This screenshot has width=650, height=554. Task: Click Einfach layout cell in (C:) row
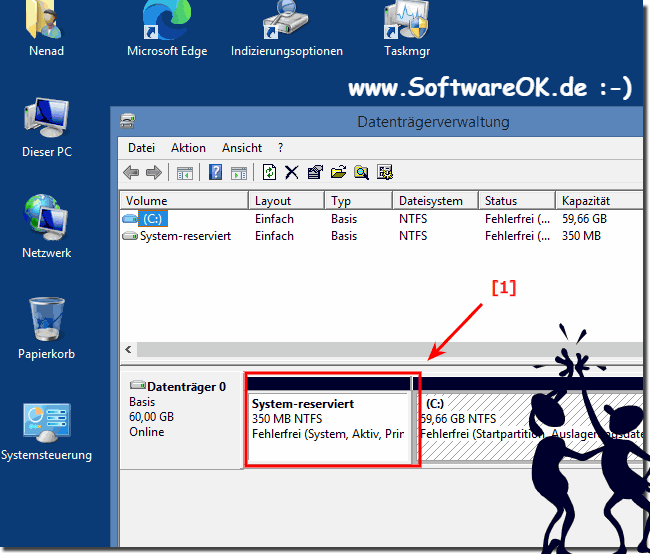click(x=274, y=219)
